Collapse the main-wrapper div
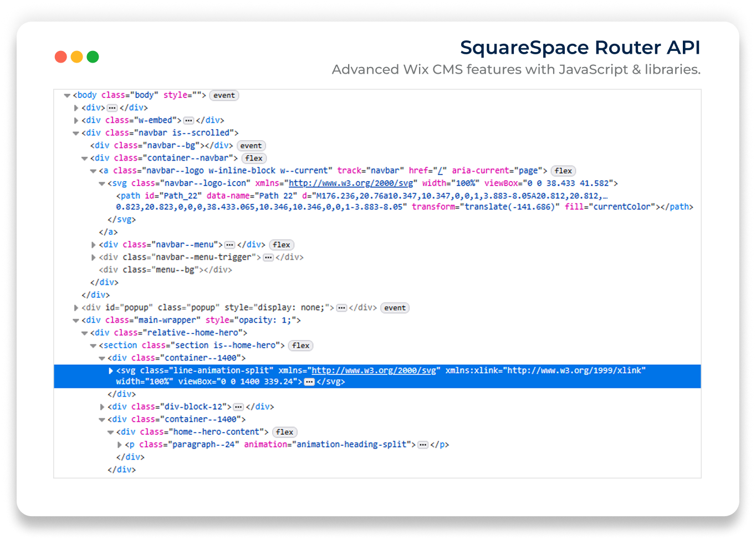Viewport: 756px width, 540px height. tap(76, 320)
